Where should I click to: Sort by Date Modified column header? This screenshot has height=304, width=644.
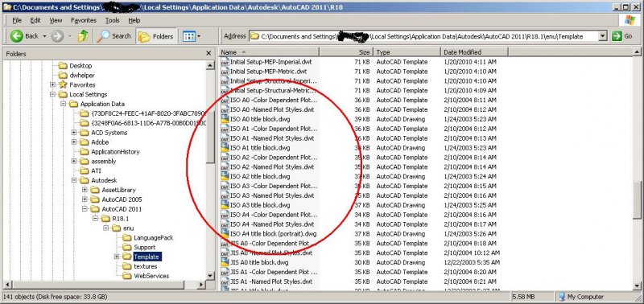pyautogui.click(x=474, y=52)
